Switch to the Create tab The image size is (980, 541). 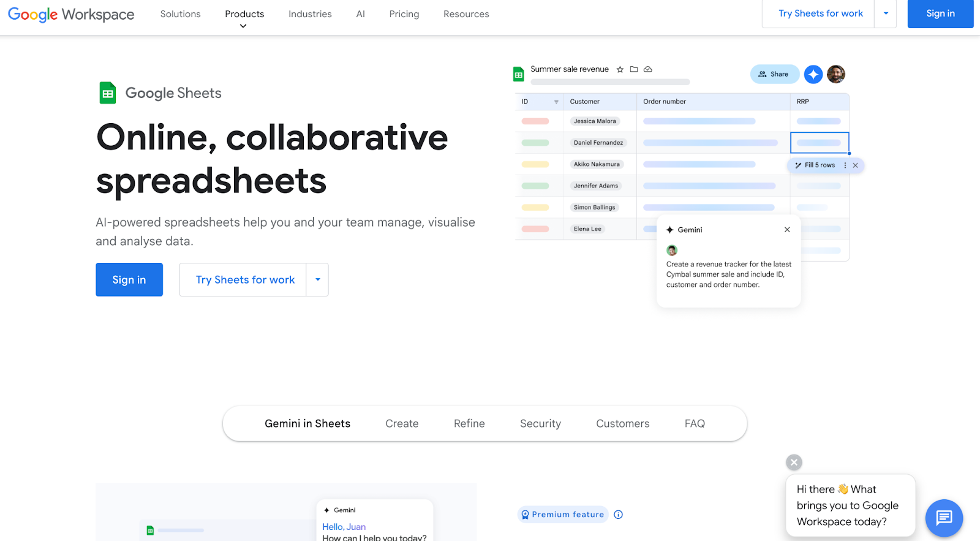point(402,423)
